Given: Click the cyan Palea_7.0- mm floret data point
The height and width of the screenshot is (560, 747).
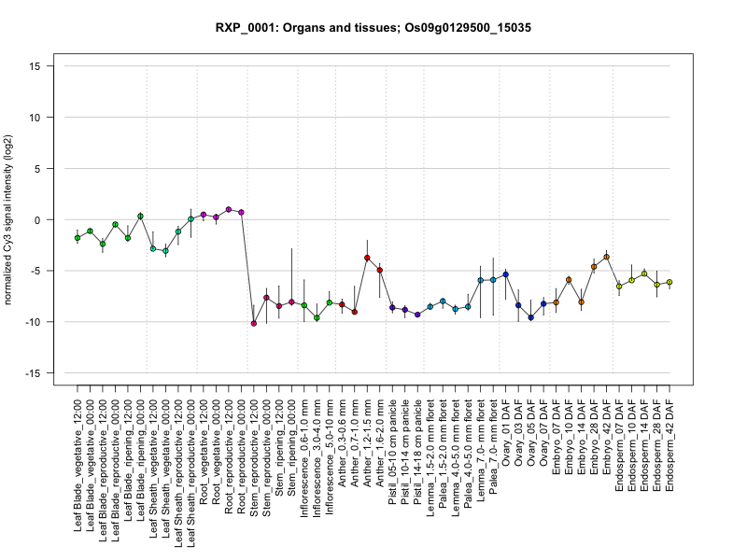Looking at the screenshot, I should point(493,280).
